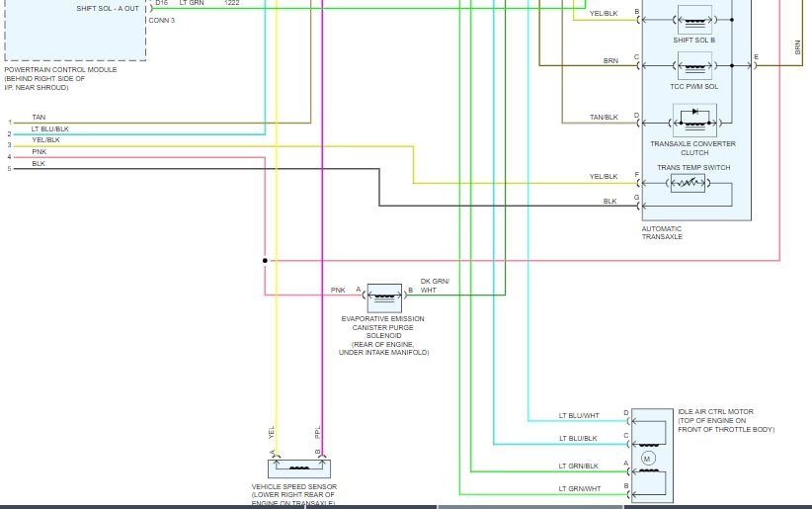This screenshot has height=509, width=812.
Task: Click the Vehicle Speed Sensor coil symbol
Action: pyautogui.click(x=298, y=468)
